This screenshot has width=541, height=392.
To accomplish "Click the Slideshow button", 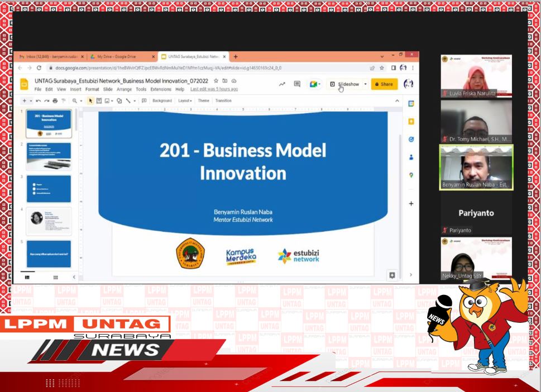I will 344,84.
